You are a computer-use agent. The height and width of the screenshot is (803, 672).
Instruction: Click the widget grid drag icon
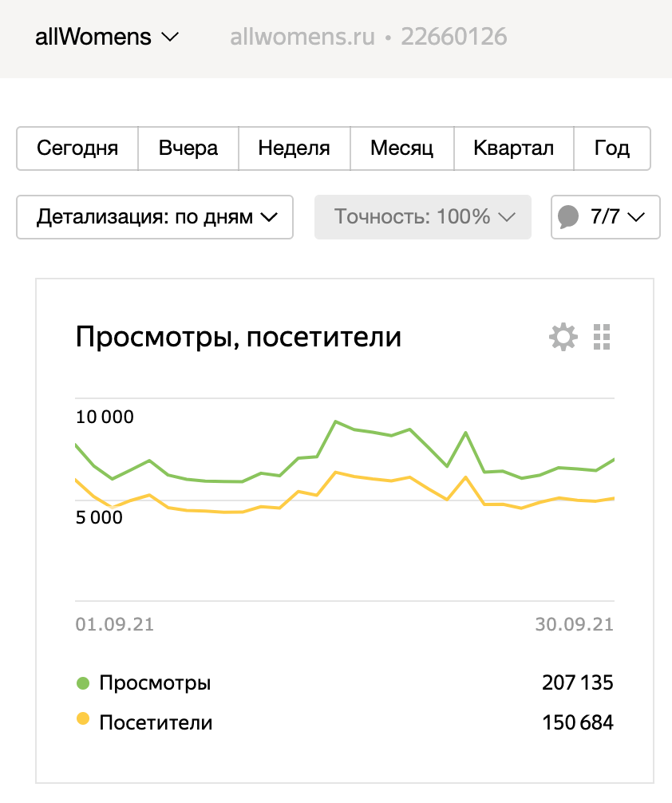point(602,338)
